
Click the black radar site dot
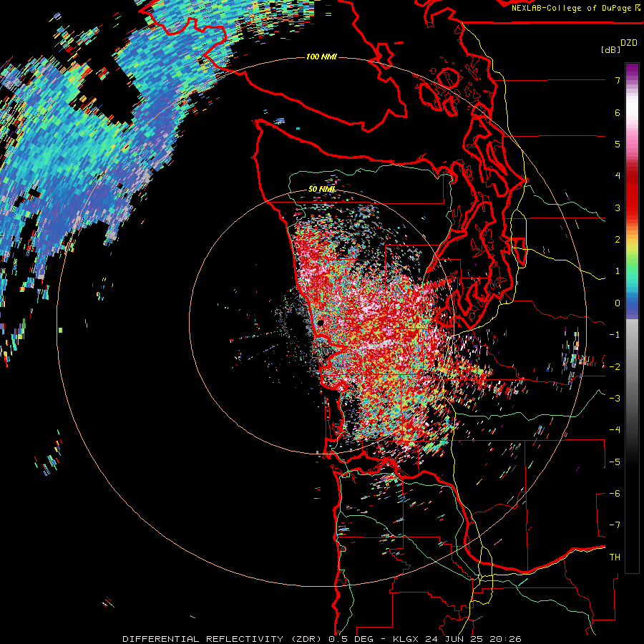[321, 323]
